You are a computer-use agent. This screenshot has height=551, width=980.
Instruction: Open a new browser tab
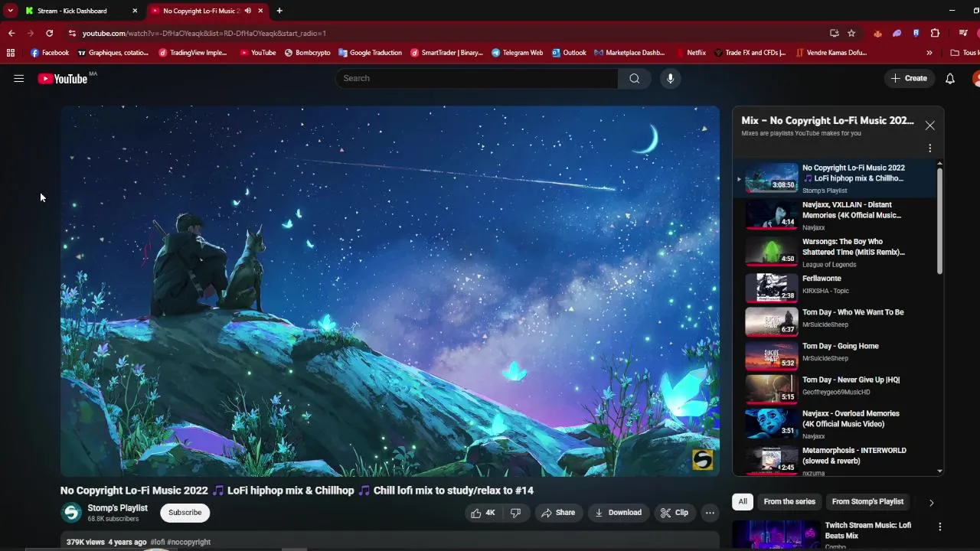[x=279, y=11]
